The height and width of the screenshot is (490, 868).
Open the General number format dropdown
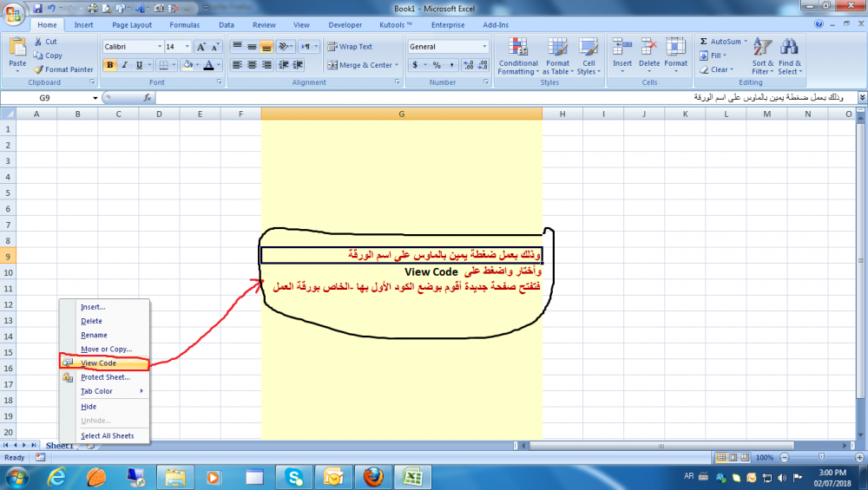(484, 47)
